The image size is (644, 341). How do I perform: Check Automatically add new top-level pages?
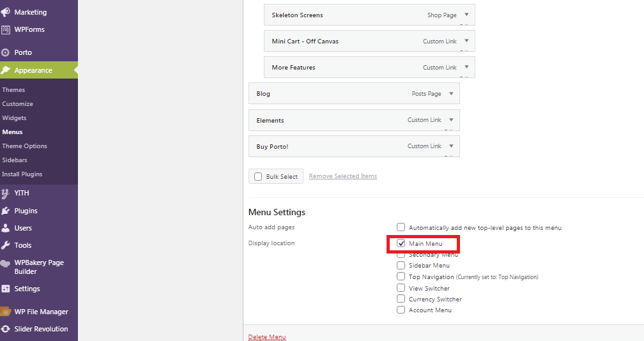point(401,227)
